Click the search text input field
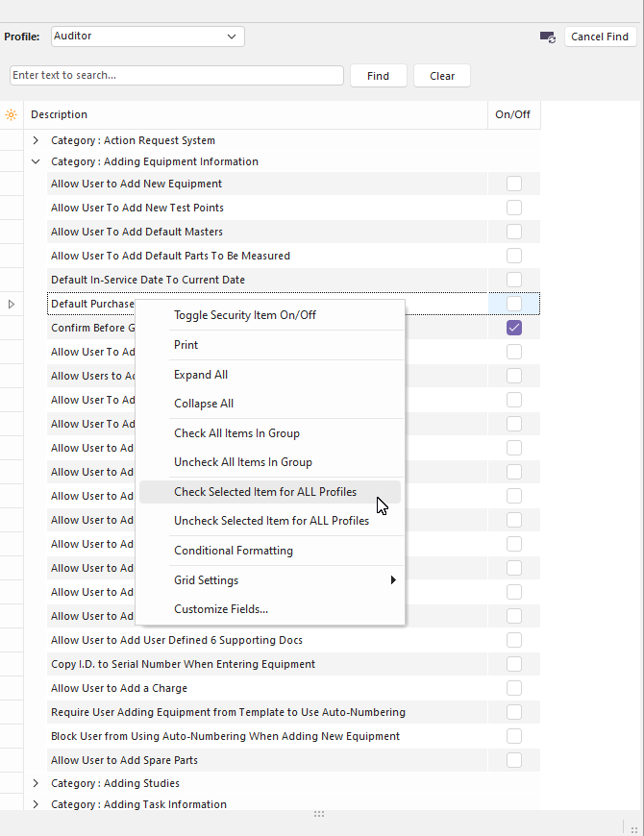644x836 pixels. coord(177,75)
